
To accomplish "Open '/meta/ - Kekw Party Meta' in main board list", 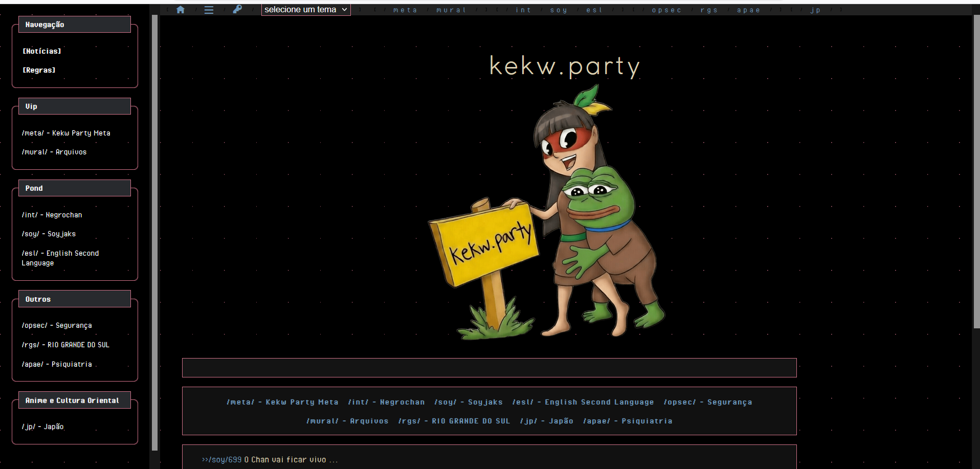I will 282,402.
